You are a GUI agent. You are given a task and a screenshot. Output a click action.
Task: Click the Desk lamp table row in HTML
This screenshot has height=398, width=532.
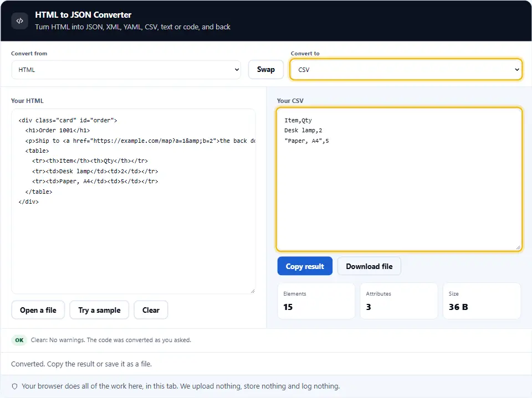point(95,171)
